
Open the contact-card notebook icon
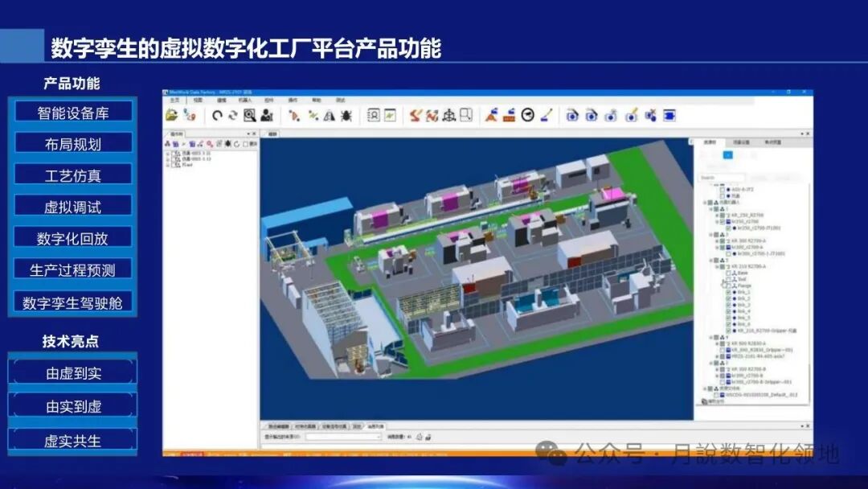click(374, 115)
